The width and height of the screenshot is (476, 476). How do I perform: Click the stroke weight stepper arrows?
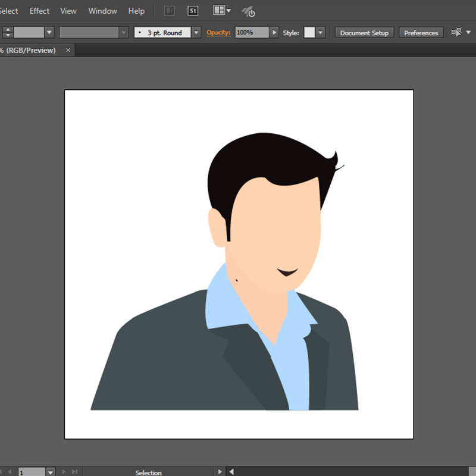pyautogui.click(x=8, y=33)
